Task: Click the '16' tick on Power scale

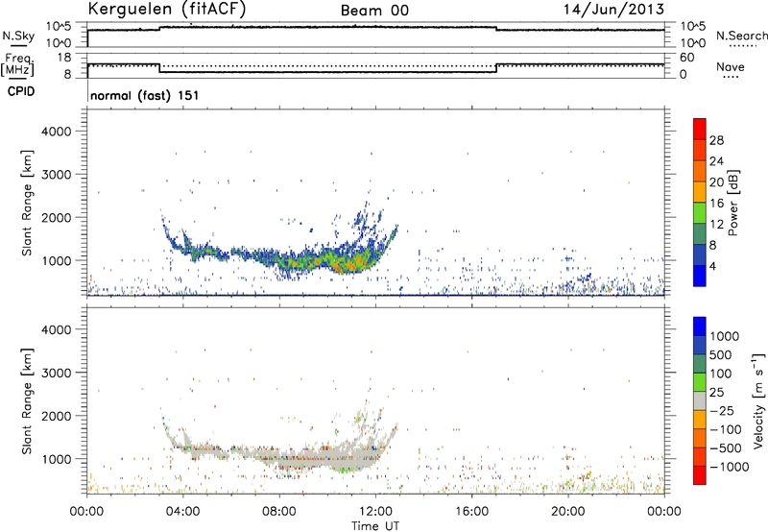Action: point(716,203)
